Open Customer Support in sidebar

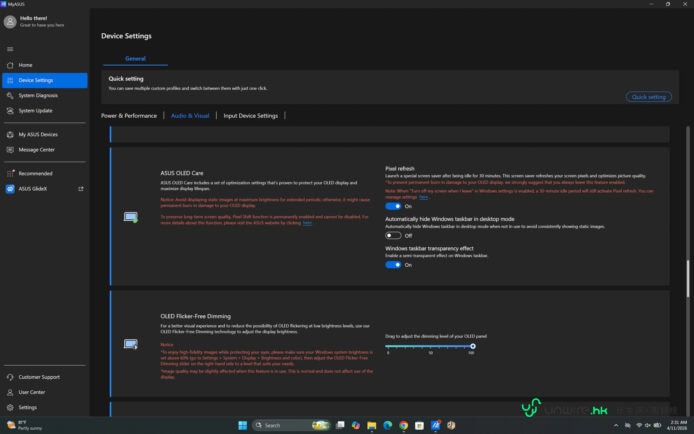coord(44,377)
